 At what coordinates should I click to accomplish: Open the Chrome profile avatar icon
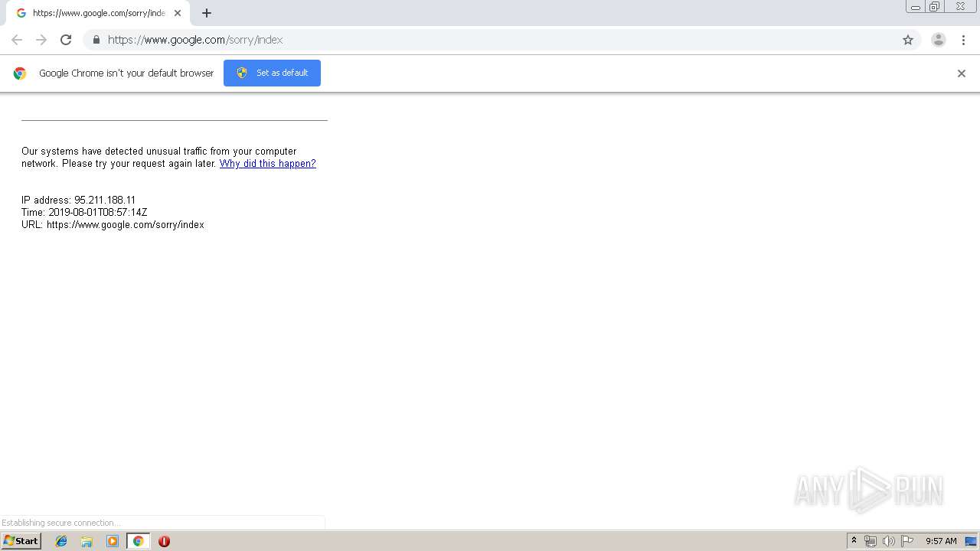click(939, 40)
